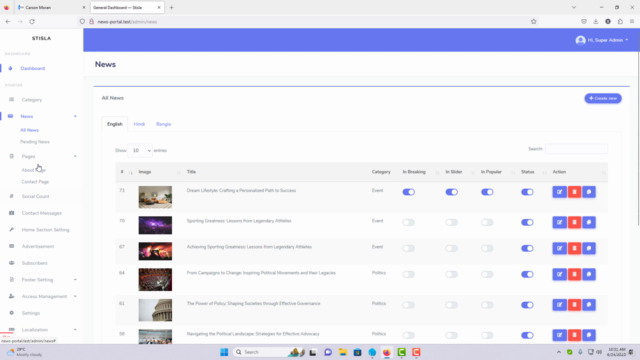Screen dimensions: 640x360
Task: Open the Windows Start menu
Action: pos(224,352)
